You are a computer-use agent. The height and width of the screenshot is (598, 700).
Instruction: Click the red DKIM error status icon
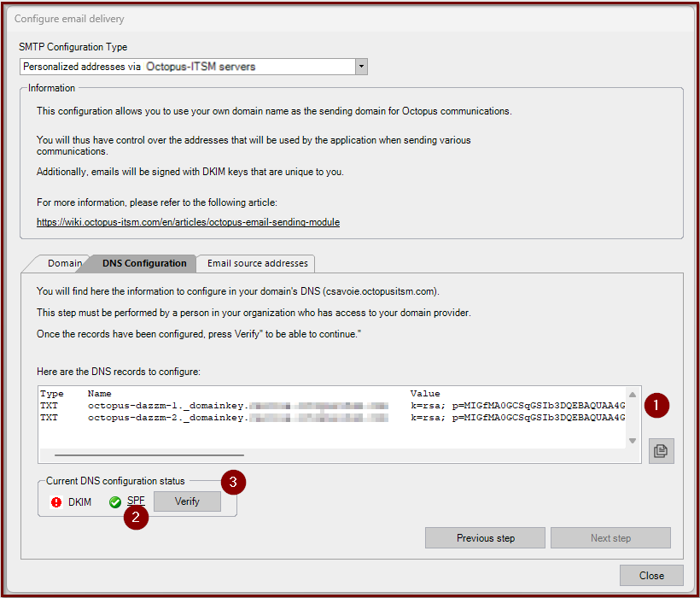coord(55,501)
